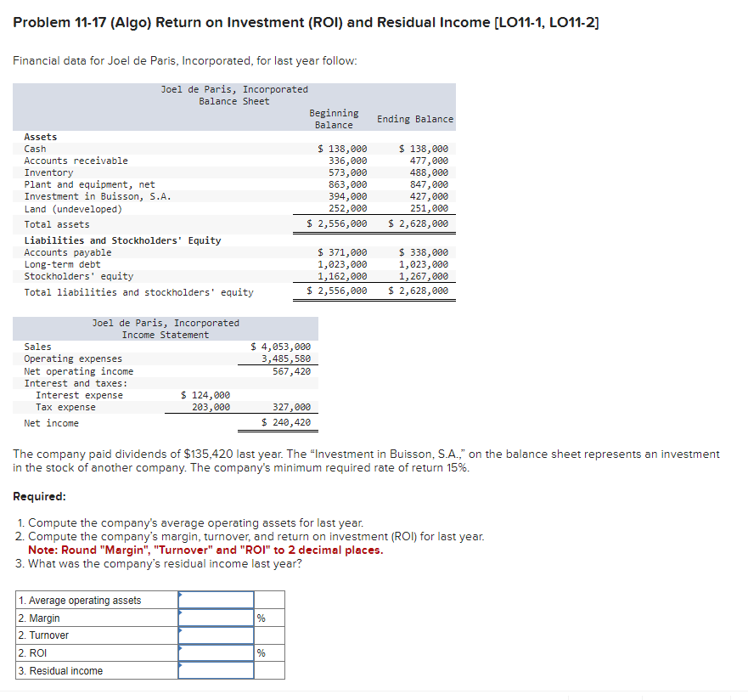Click the ROI answer input box
Screen dimensions: 748x700
pos(216,652)
